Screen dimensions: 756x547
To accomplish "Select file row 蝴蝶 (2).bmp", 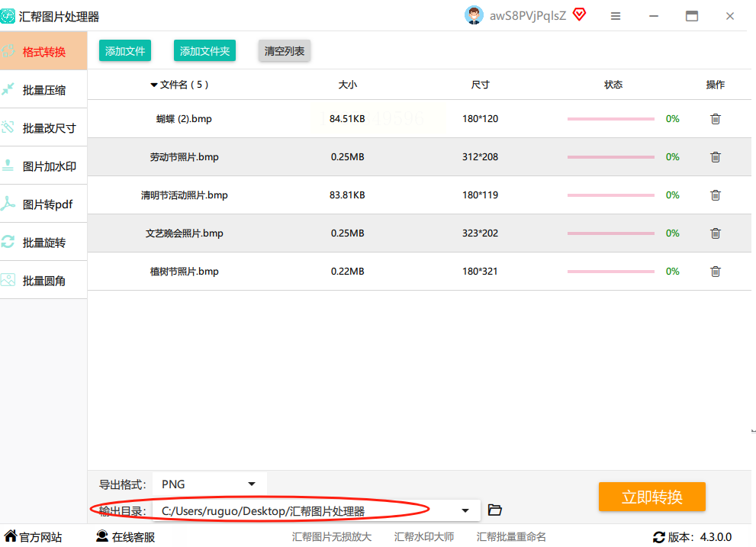I will pyautogui.click(x=420, y=119).
